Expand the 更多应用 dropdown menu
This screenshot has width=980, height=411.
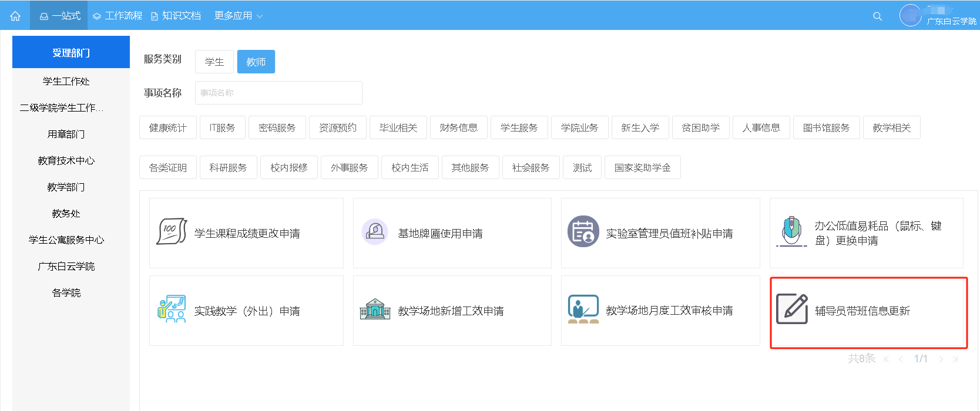(x=239, y=16)
